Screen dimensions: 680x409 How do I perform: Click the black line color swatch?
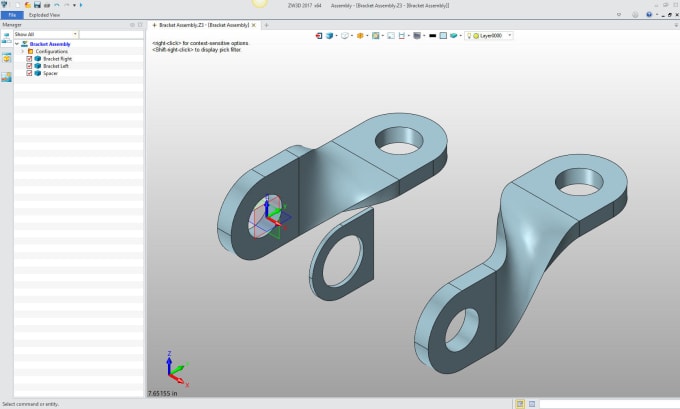point(432,36)
